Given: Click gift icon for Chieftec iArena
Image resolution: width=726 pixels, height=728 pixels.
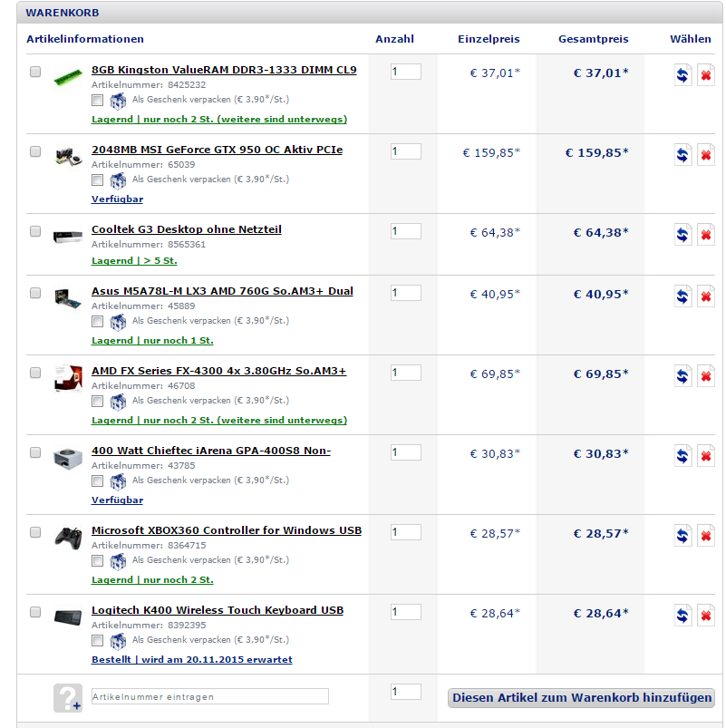Looking at the screenshot, I should tap(118, 482).
